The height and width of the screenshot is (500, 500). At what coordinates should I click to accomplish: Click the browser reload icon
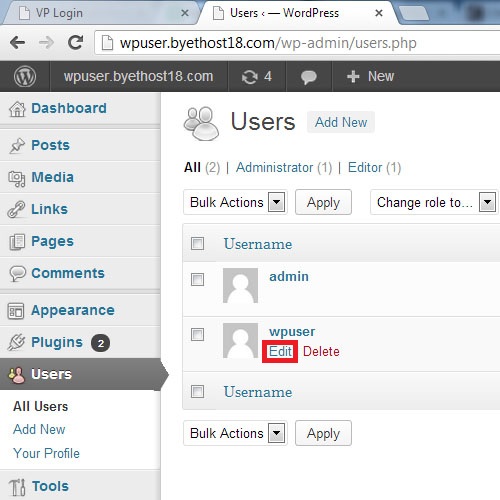(75, 42)
